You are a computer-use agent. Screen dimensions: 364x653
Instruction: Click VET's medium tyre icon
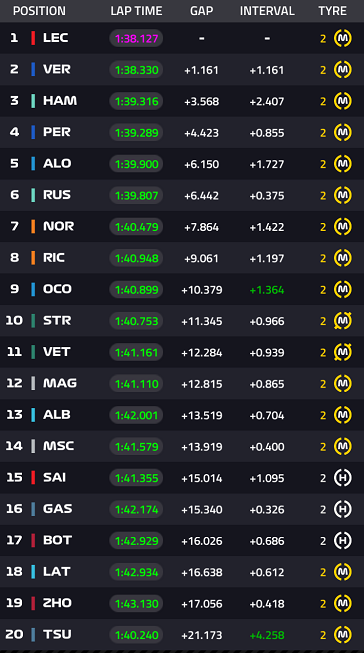343,352
